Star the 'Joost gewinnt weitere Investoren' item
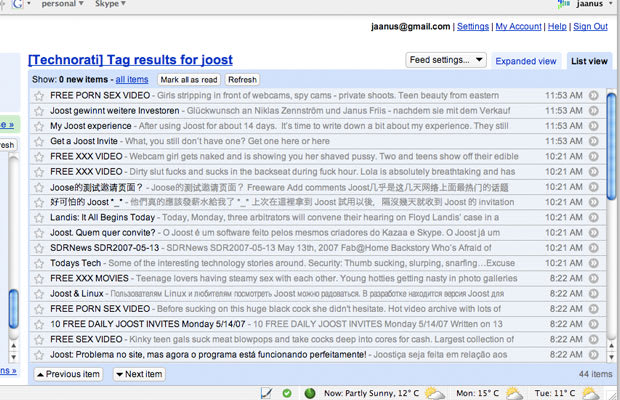This screenshot has height=400, width=620. pyautogui.click(x=39, y=111)
